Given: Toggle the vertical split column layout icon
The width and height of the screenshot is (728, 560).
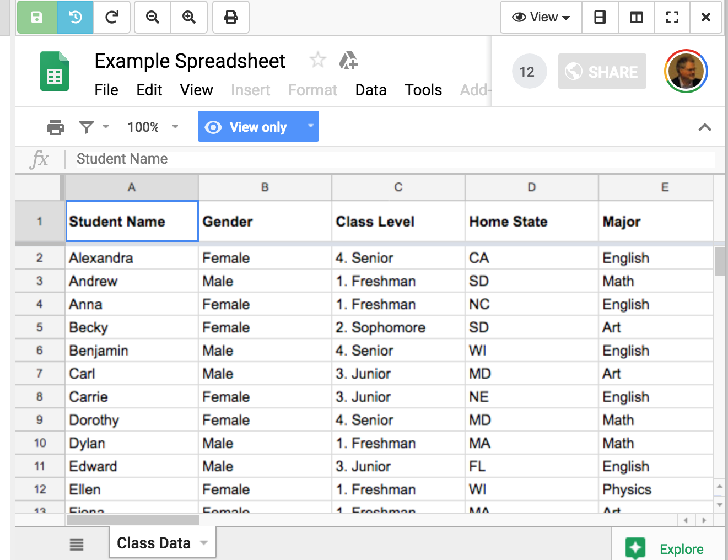Looking at the screenshot, I should tap(637, 18).
